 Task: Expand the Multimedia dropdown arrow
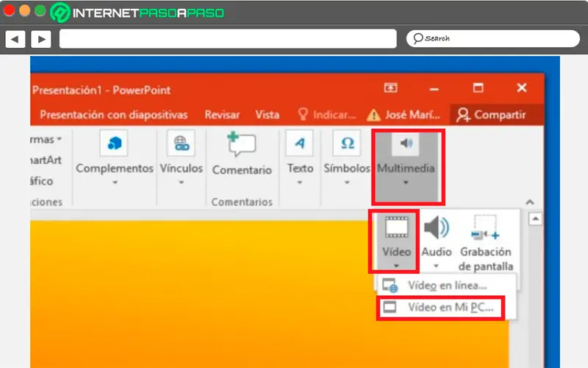pos(406,183)
